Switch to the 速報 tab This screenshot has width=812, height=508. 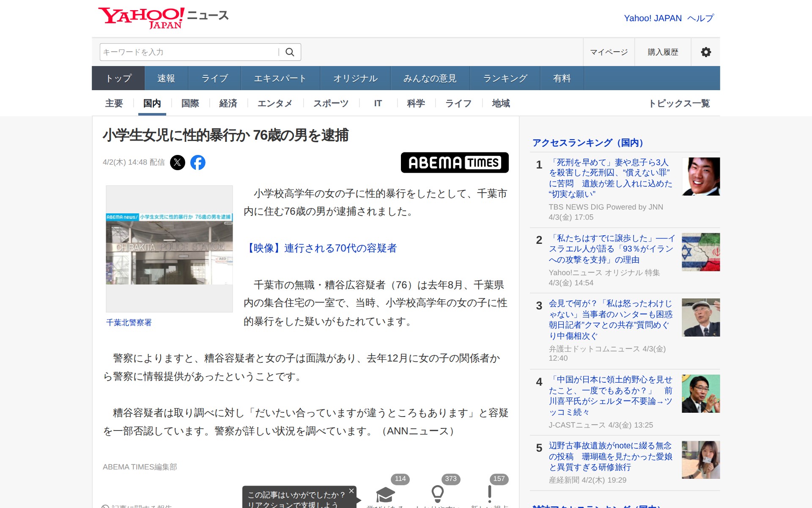coord(166,78)
